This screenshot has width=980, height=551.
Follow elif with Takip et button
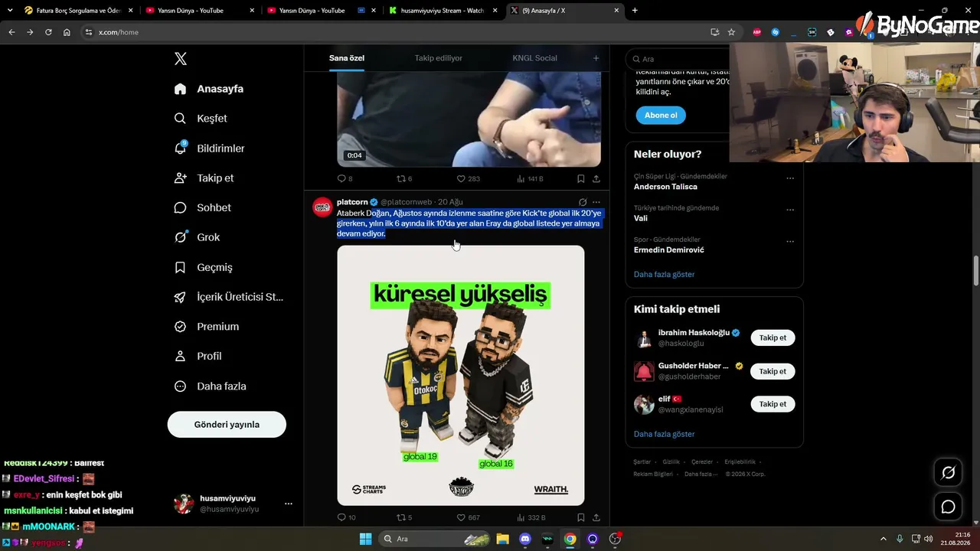coord(773,404)
